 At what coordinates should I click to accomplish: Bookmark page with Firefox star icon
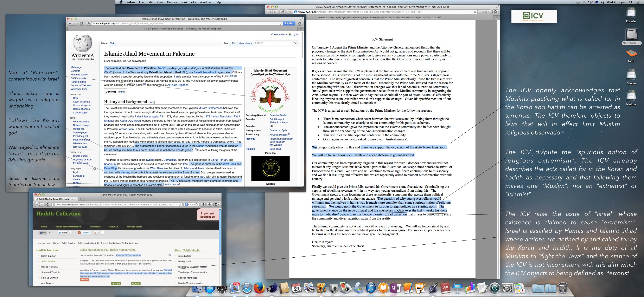[x=173, y=204]
